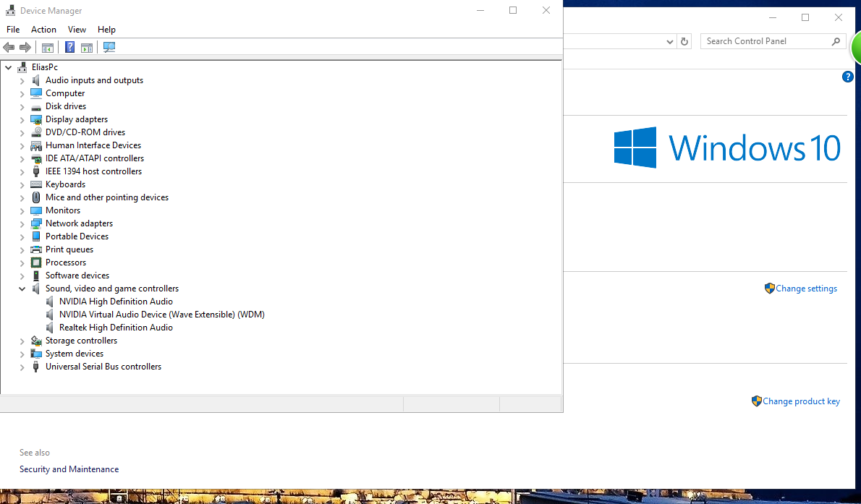Select Realtek High Definition Audio device
This screenshot has height=504, width=861.
click(116, 328)
